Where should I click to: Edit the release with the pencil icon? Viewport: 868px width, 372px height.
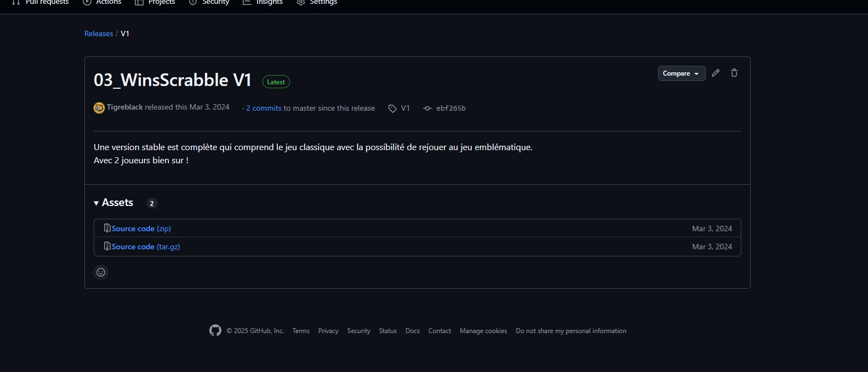point(716,73)
